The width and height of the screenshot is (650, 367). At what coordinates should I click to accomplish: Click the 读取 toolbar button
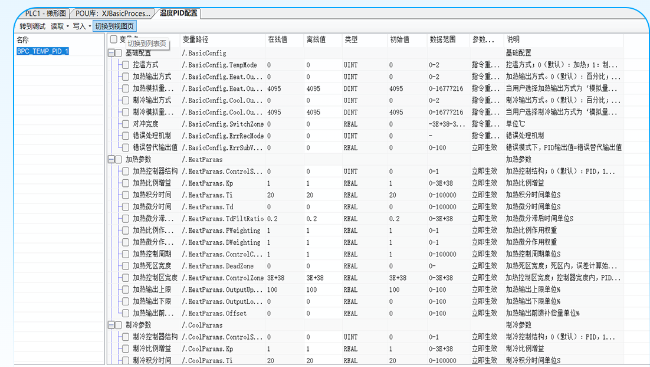pyautogui.click(x=57, y=26)
